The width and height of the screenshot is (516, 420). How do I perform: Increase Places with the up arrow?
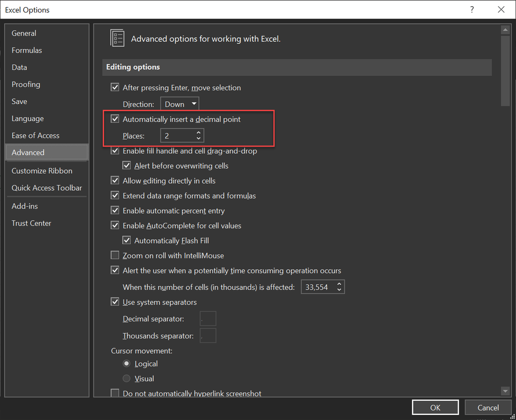198,133
